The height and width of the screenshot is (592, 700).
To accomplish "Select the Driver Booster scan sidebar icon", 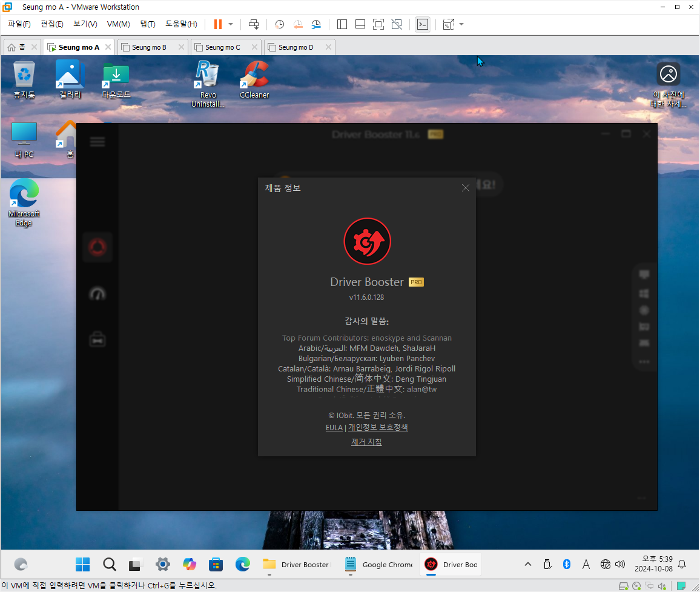I will click(x=97, y=247).
